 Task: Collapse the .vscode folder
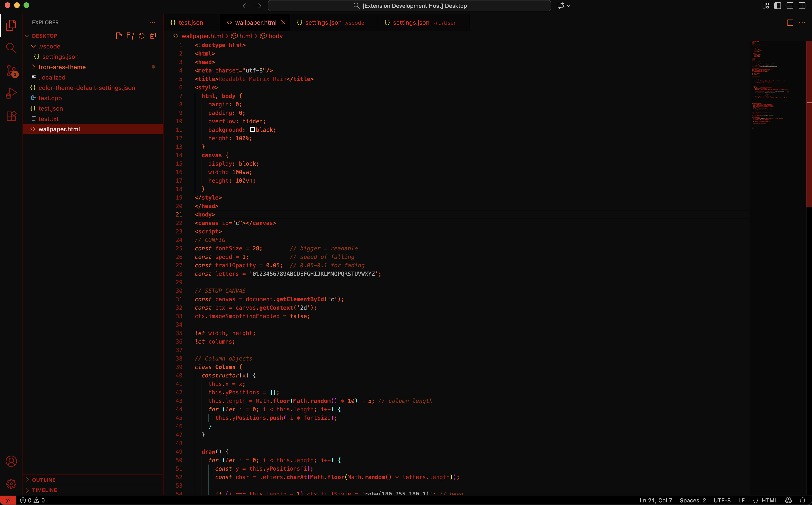(49, 46)
